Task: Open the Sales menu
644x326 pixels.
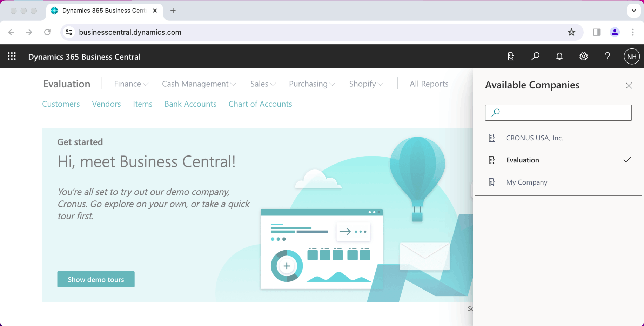Action: click(x=263, y=84)
